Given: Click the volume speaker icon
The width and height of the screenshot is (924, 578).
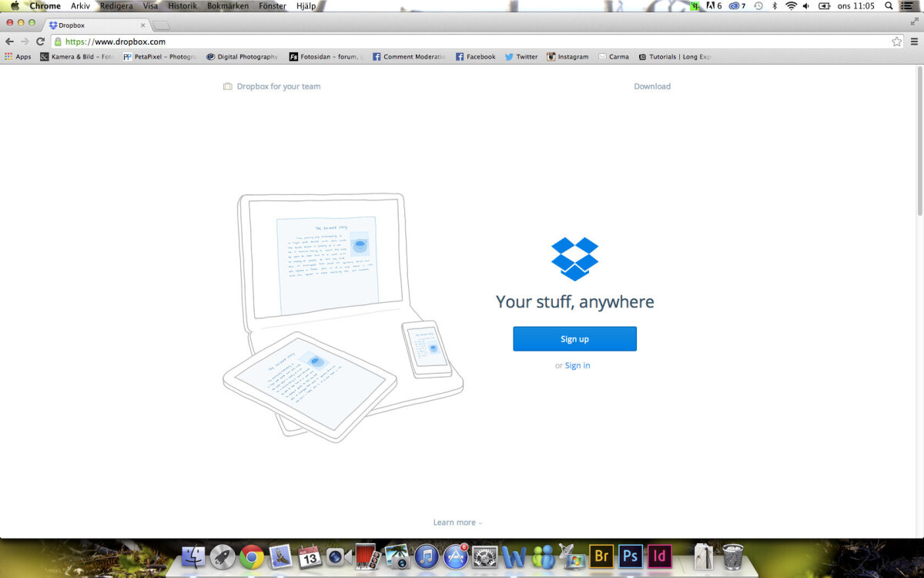Looking at the screenshot, I should 806,5.
